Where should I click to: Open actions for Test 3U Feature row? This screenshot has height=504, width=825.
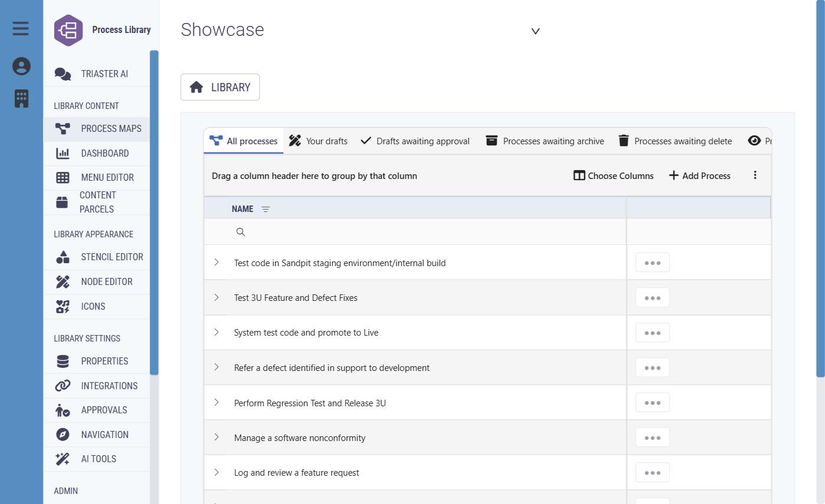click(x=652, y=298)
